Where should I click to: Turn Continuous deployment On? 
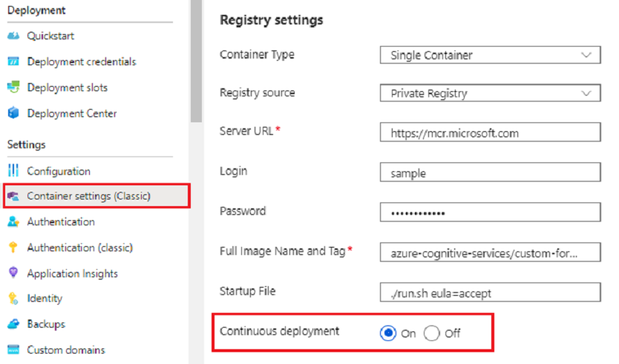click(x=387, y=334)
